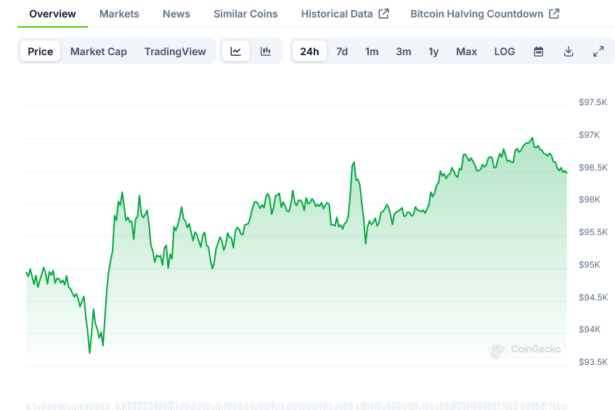Switch chart to TradingView mode
This screenshot has height=410, width=615.
tap(174, 51)
